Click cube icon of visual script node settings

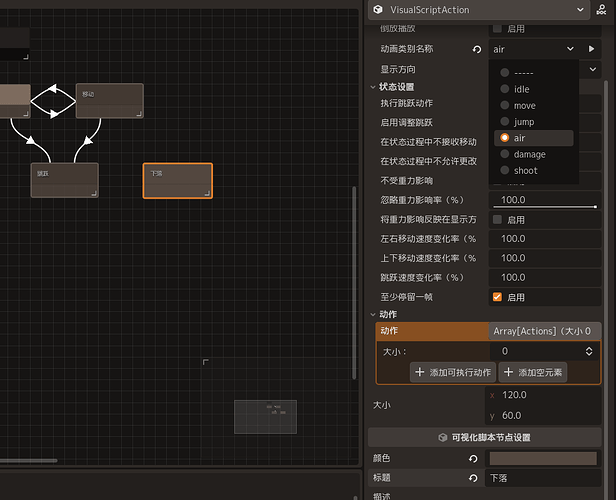[x=443, y=438]
